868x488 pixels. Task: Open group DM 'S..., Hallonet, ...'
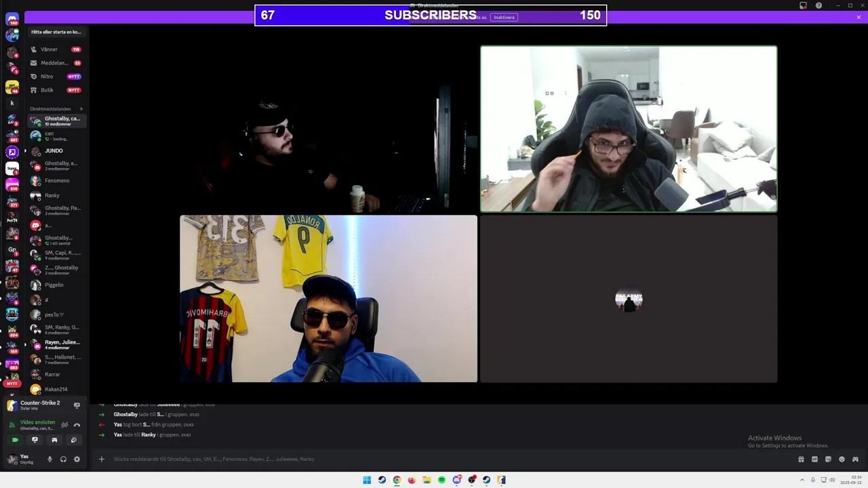click(56, 359)
